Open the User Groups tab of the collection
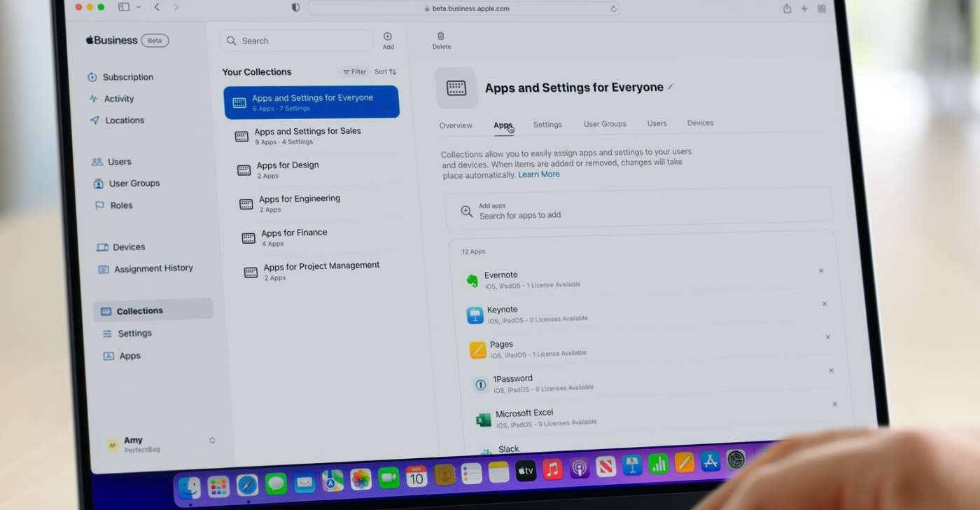Image resolution: width=980 pixels, height=510 pixels. click(605, 124)
